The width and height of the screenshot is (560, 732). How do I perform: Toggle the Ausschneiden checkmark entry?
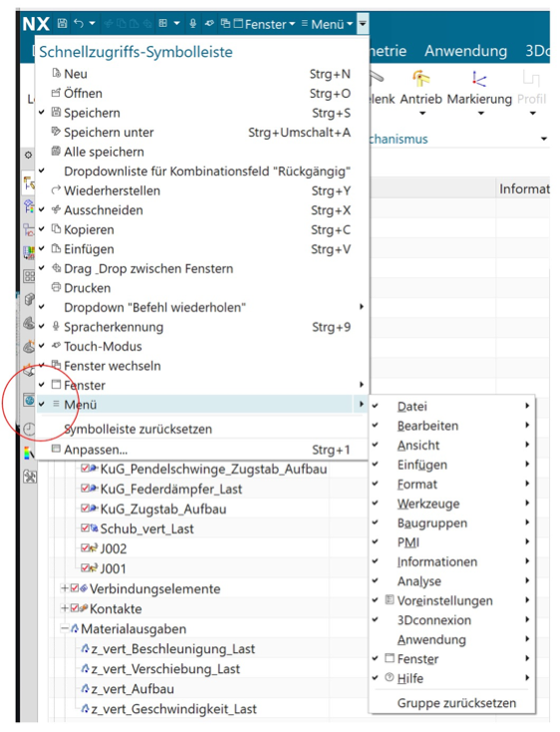pos(202,210)
